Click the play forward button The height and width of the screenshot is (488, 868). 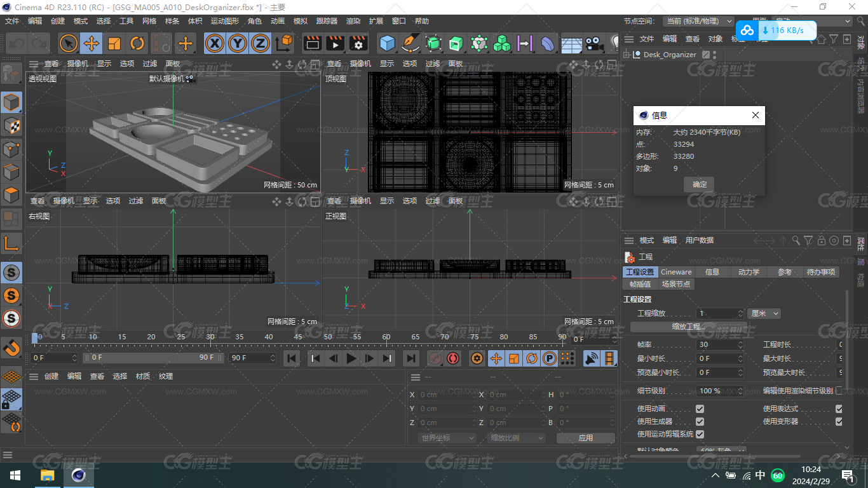click(x=351, y=359)
